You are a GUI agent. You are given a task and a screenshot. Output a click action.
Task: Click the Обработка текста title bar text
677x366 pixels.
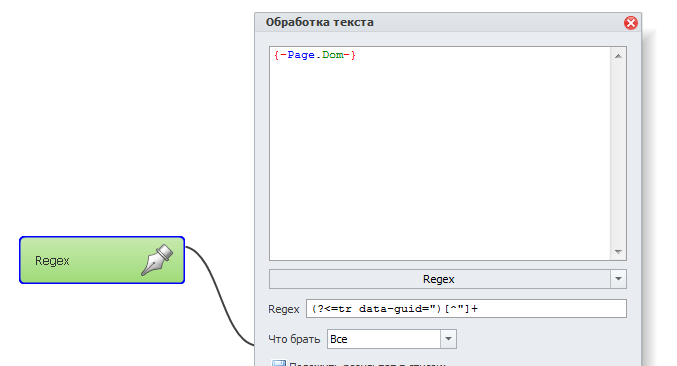click(x=320, y=22)
